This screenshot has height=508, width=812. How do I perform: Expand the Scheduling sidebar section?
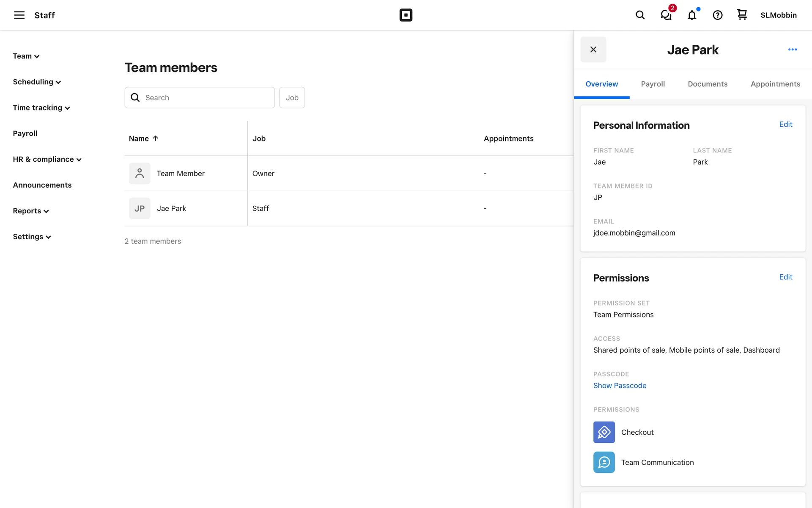pyautogui.click(x=37, y=82)
